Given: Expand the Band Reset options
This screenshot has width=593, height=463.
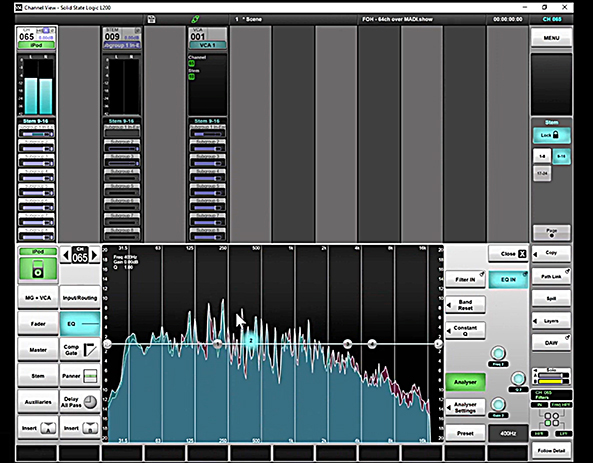Looking at the screenshot, I should pyautogui.click(x=465, y=305).
